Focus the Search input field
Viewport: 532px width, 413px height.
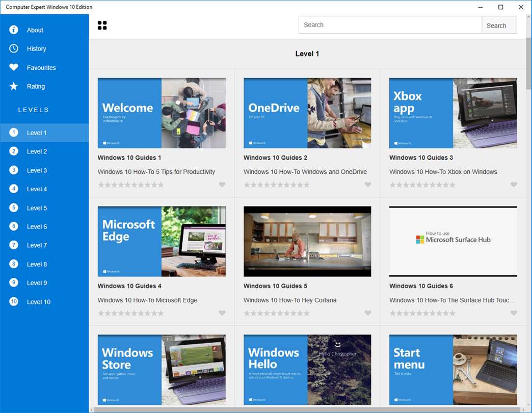tap(390, 25)
